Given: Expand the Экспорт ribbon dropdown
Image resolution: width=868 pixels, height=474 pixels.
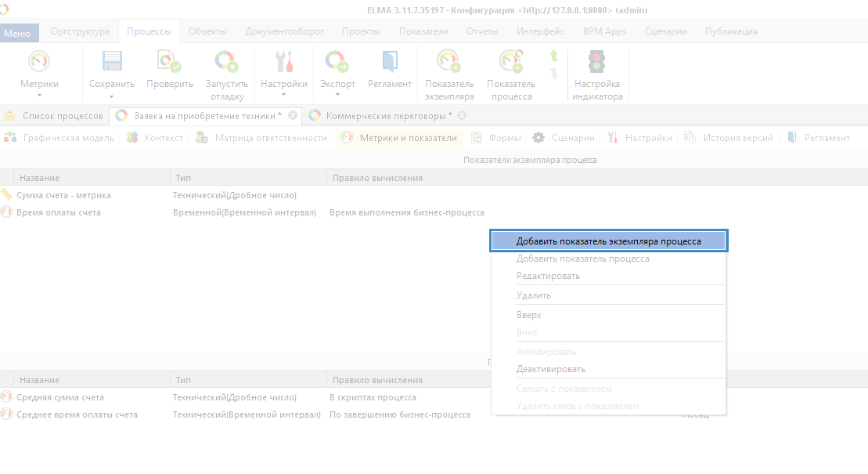Looking at the screenshot, I should click(x=337, y=96).
